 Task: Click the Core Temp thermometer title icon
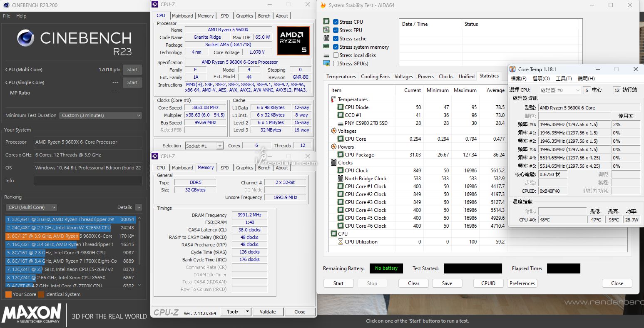pos(513,69)
